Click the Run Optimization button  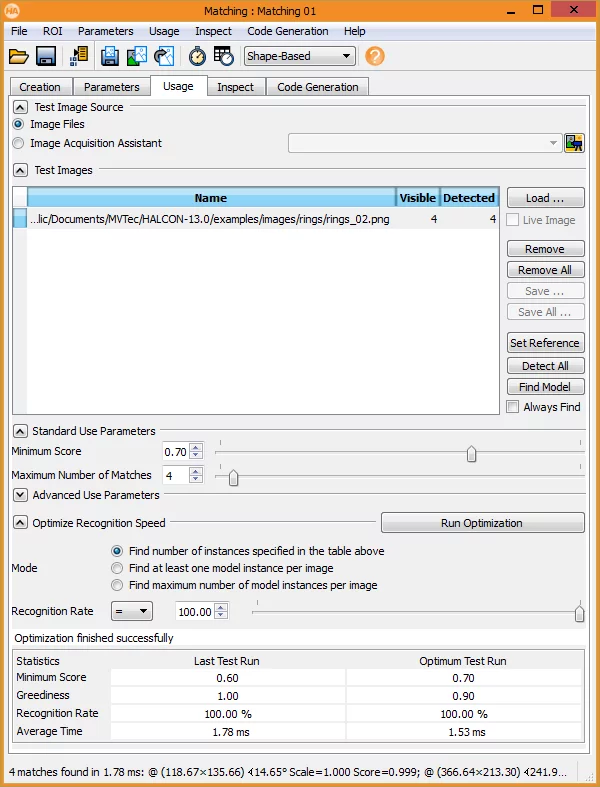pyautogui.click(x=482, y=523)
